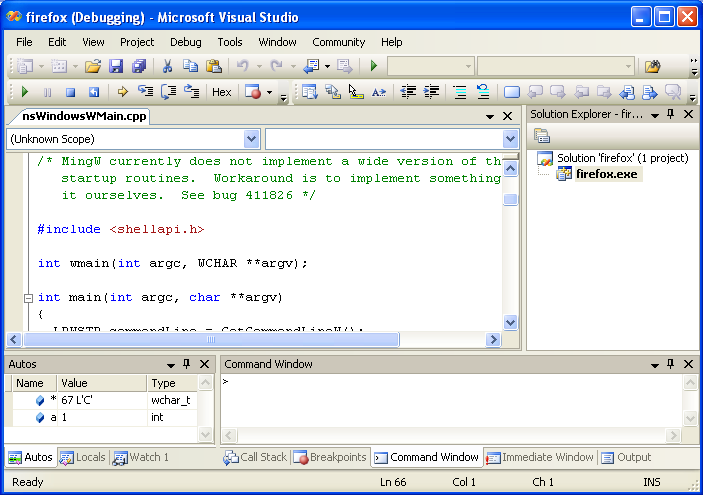This screenshot has height=495, width=703.
Task: Open the File menu
Action: click(24, 42)
